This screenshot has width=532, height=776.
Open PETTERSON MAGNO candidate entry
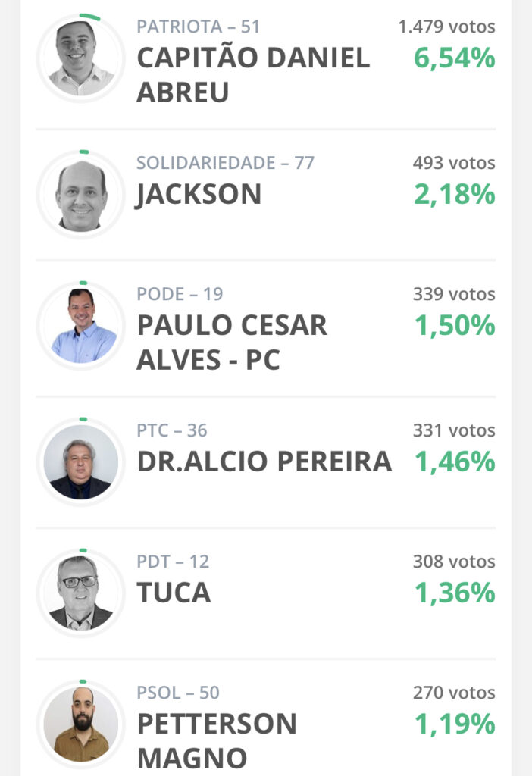pos(217,741)
